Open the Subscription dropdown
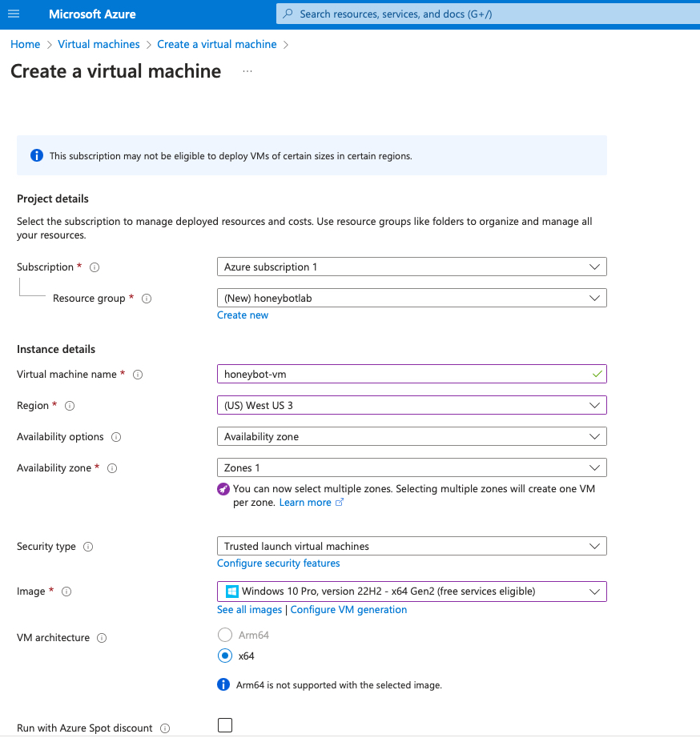The height and width of the screenshot is (750, 700). coord(411,267)
